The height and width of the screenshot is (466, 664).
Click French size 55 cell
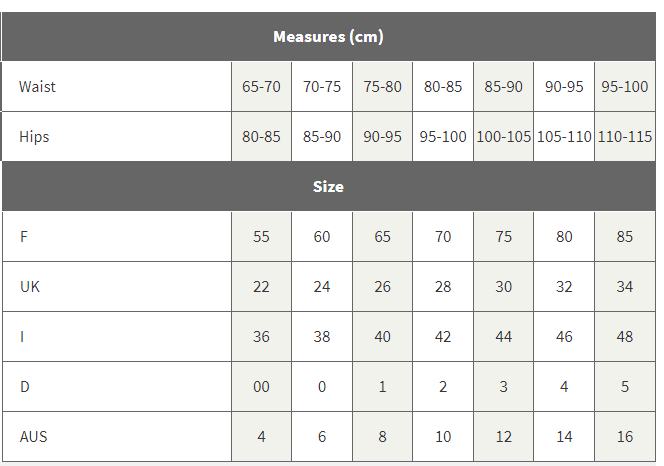coord(261,237)
